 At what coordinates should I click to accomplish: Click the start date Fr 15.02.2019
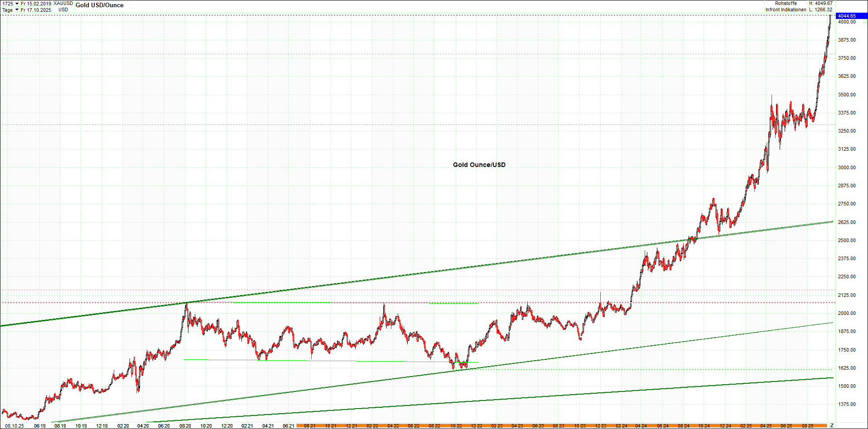click(36, 4)
